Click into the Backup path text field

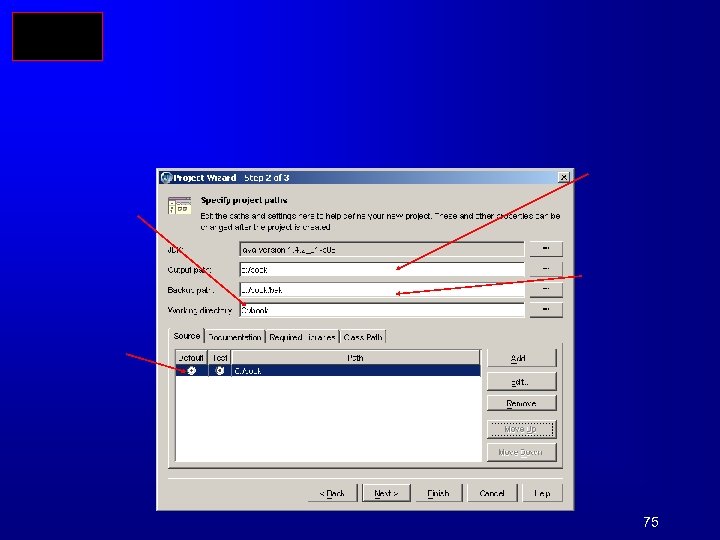(x=382, y=290)
